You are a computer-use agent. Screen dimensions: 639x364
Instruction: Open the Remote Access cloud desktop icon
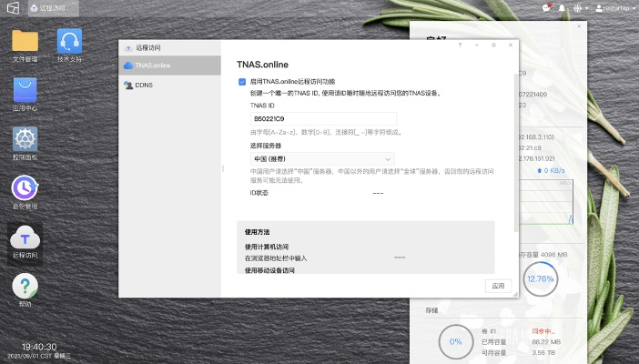coord(25,238)
